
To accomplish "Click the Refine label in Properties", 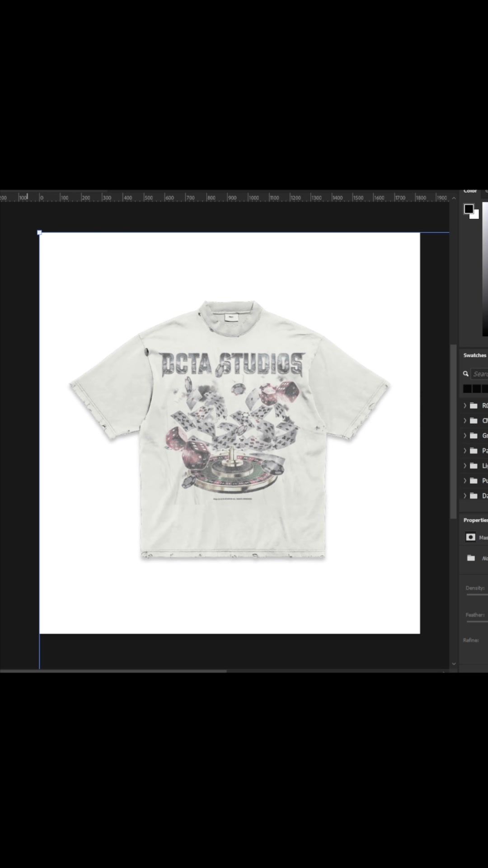I will (470, 640).
